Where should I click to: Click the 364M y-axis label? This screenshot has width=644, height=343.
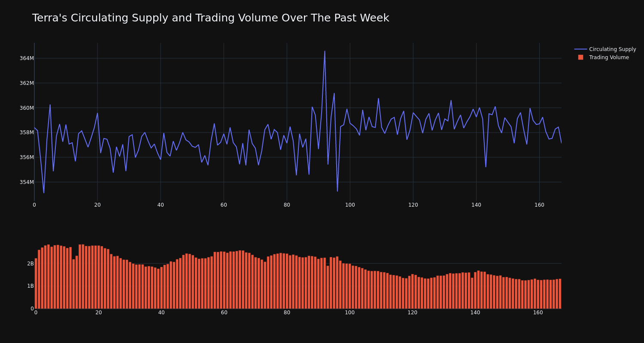click(x=27, y=58)
